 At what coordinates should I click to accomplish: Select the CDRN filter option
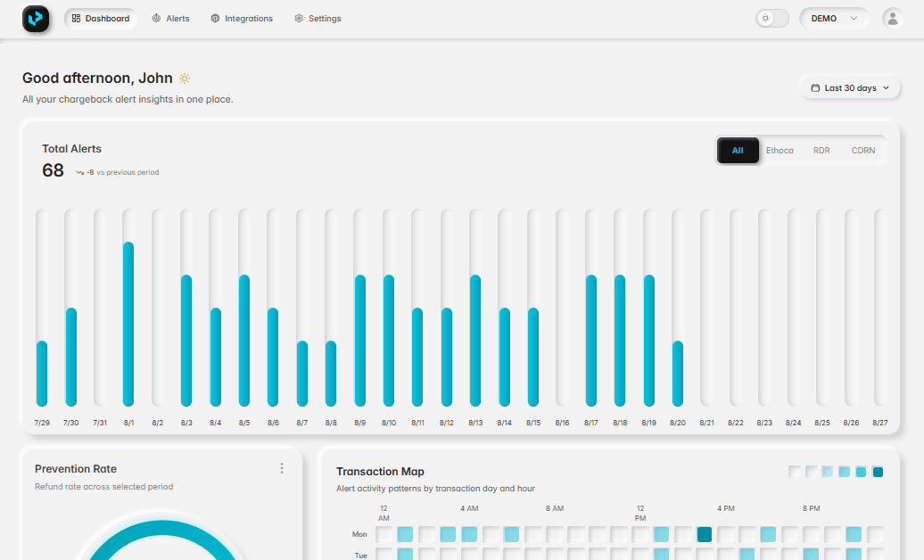tap(862, 151)
